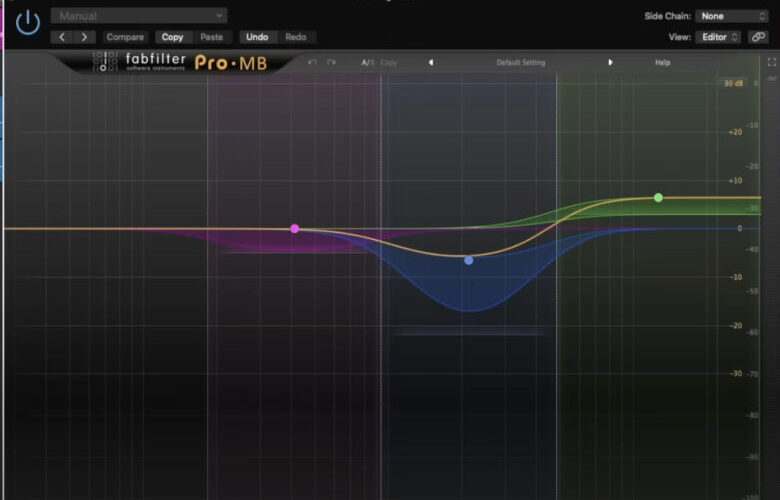Select the magenta band control point
Viewport: 780px width, 500px height.
click(295, 228)
